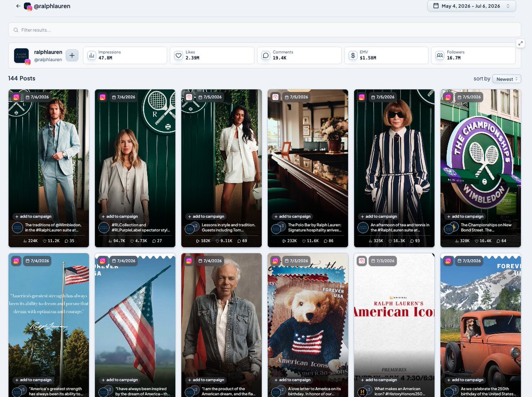Click the expand arrows icon on the stats panel

(520, 43)
